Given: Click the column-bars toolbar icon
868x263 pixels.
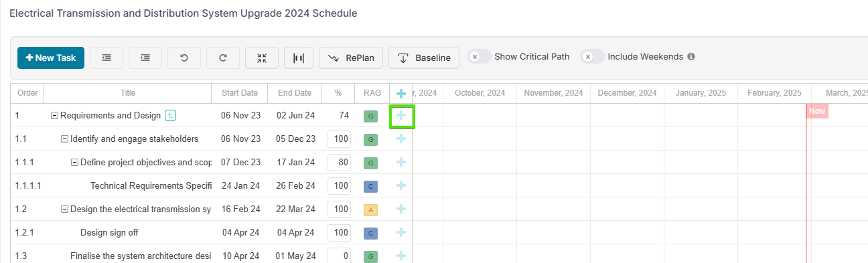Looking at the screenshot, I should tap(299, 58).
